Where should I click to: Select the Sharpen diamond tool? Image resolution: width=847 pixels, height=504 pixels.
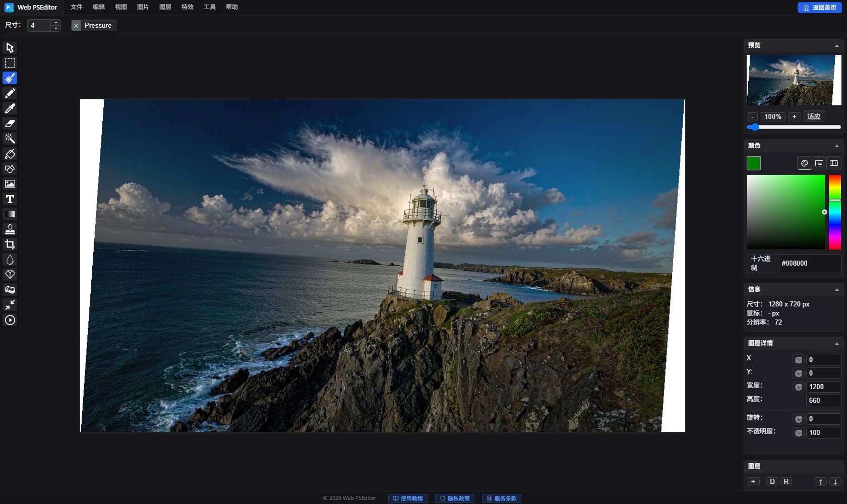click(x=10, y=275)
